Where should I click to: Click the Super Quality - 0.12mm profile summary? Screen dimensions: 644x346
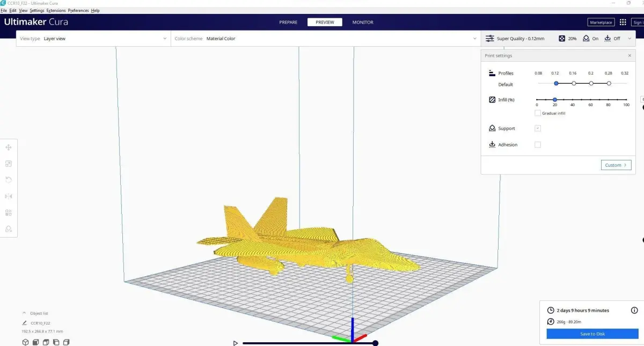tap(521, 39)
